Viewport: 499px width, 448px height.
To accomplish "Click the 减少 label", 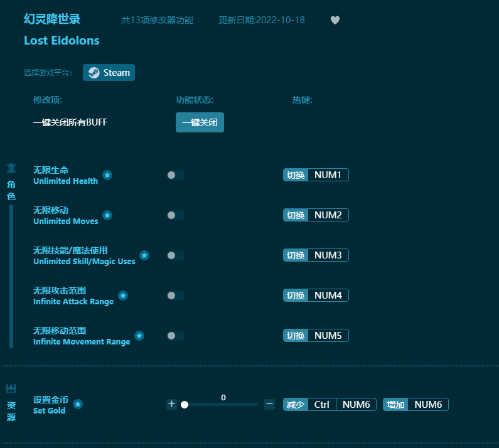I will (x=296, y=405).
